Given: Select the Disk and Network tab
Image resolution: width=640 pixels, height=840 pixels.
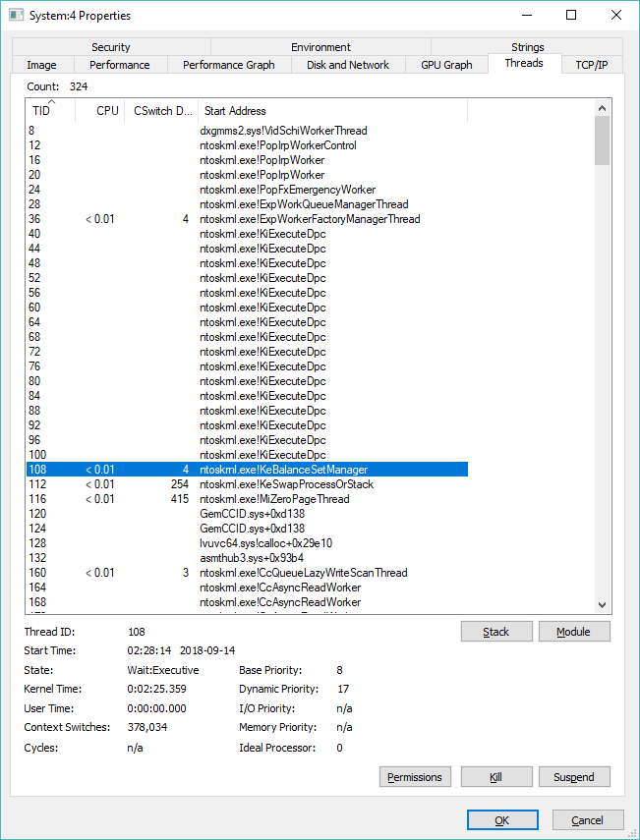Looking at the screenshot, I should 348,65.
